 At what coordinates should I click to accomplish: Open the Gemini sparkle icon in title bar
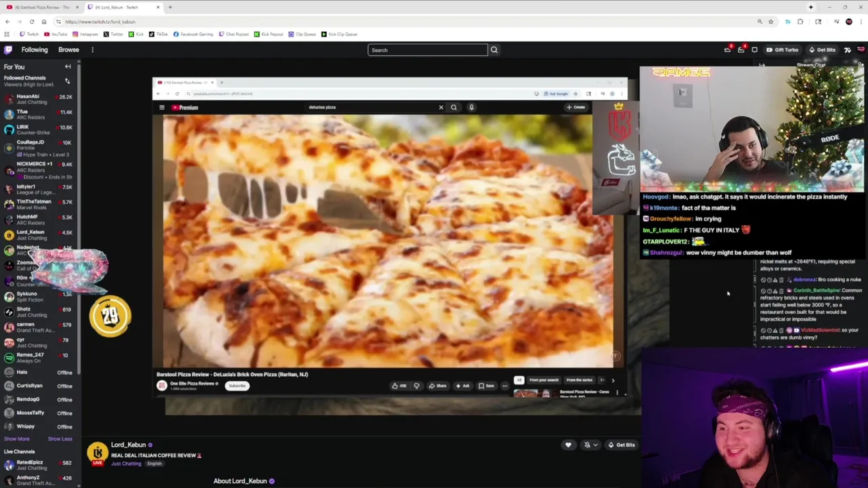pyautogui.click(x=810, y=7)
